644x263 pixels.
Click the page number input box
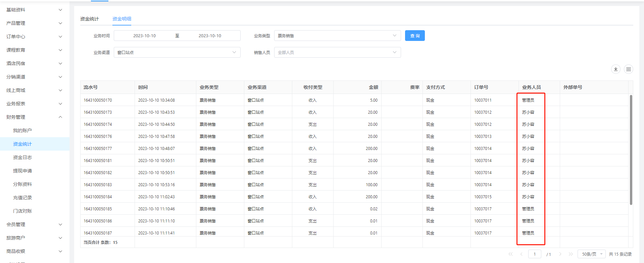[x=535, y=254]
